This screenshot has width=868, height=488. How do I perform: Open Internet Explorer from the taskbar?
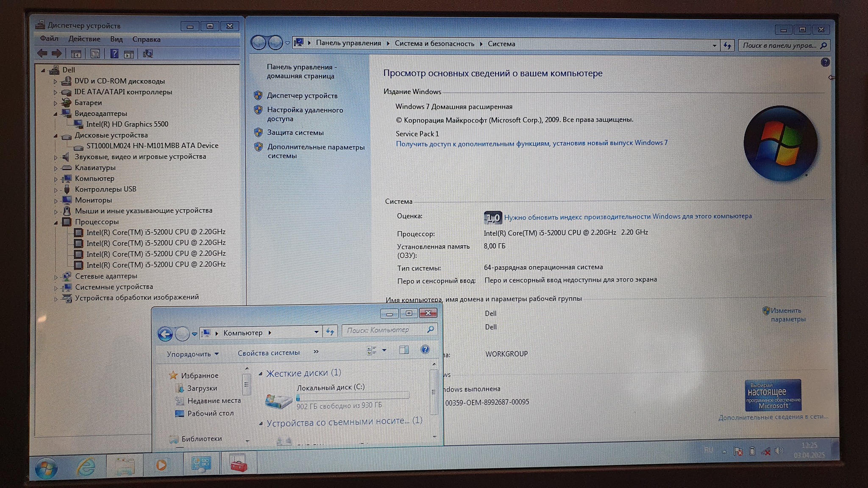[86, 466]
